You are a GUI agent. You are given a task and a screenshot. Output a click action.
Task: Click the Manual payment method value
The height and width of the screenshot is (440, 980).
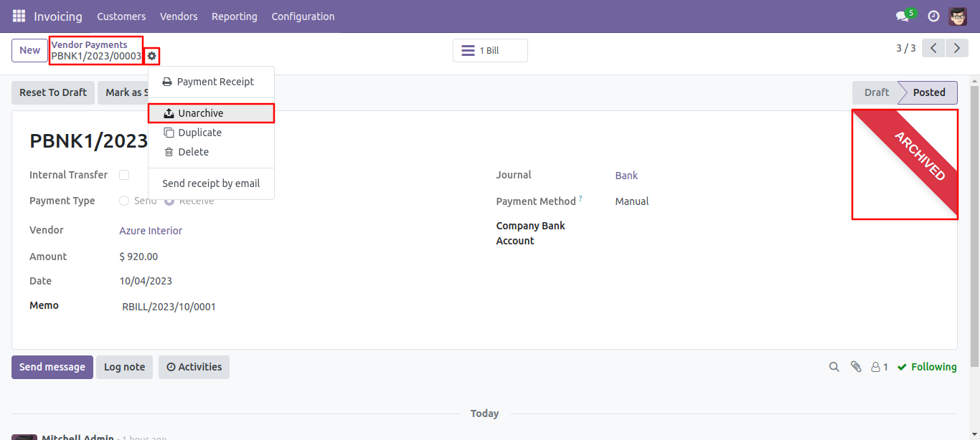pyautogui.click(x=632, y=201)
